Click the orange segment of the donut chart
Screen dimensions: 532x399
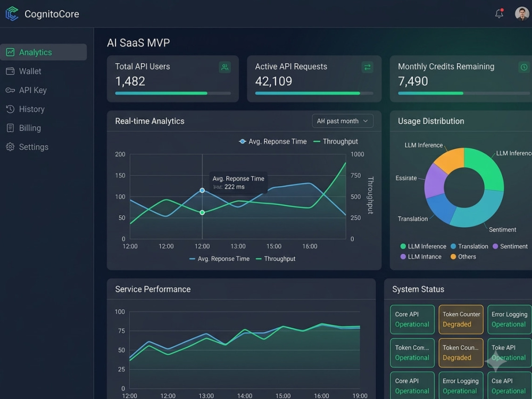451,159
